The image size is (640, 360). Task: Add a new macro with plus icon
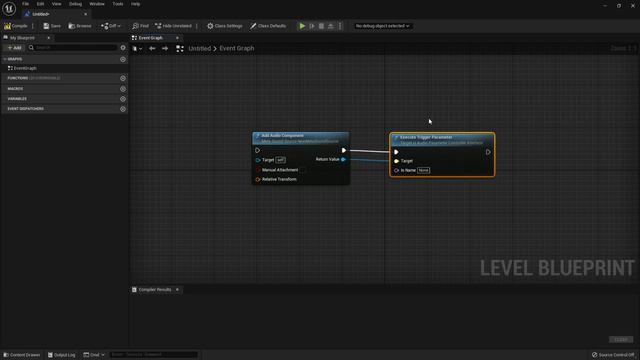point(123,89)
